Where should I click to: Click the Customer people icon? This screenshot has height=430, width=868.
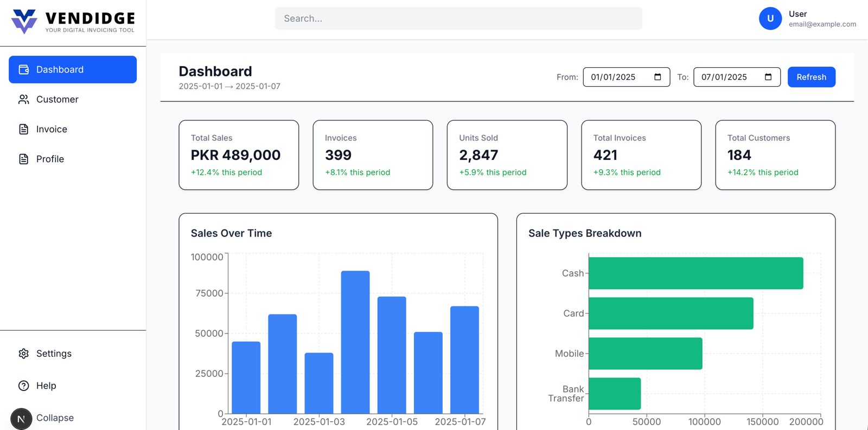pyautogui.click(x=24, y=99)
